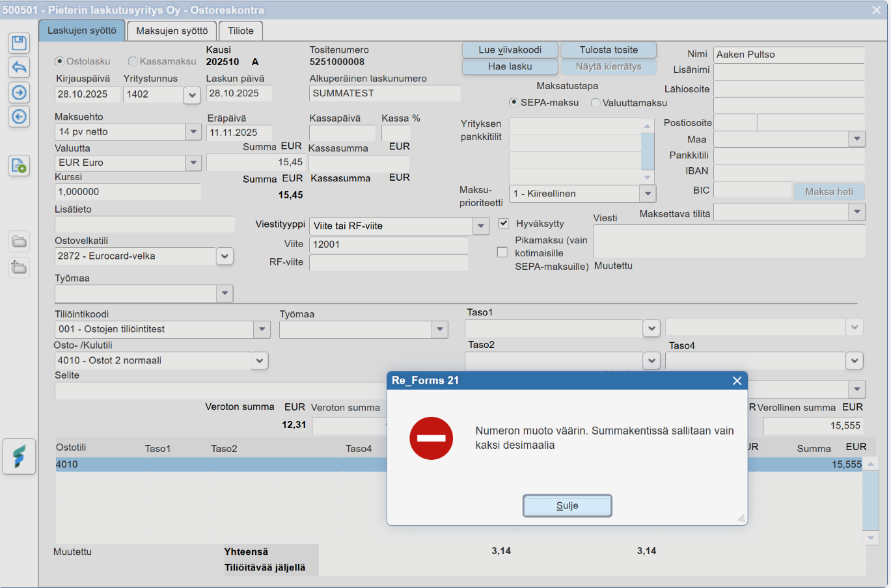Click the save (floppy disk) icon
891x588 pixels.
pos(20,43)
